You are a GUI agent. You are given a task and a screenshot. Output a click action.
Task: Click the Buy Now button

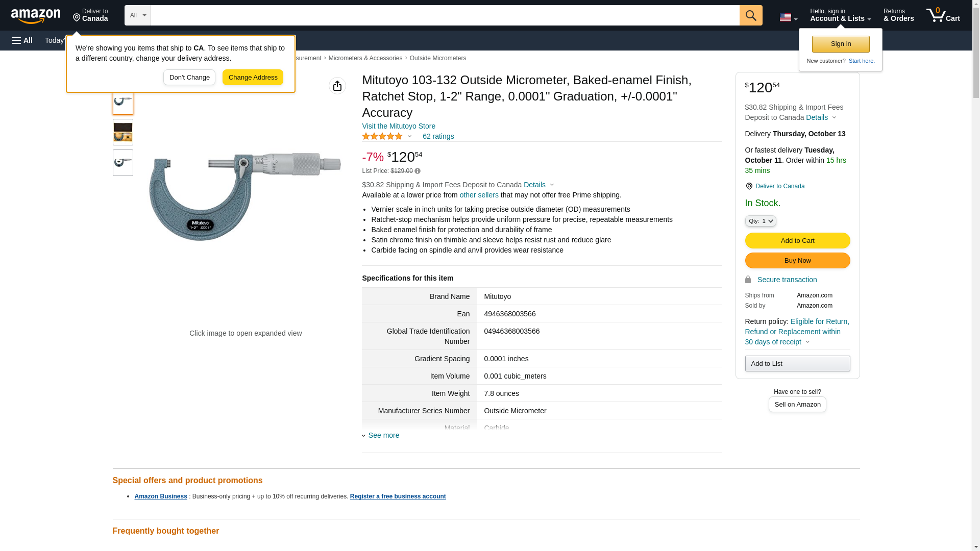pos(797,261)
